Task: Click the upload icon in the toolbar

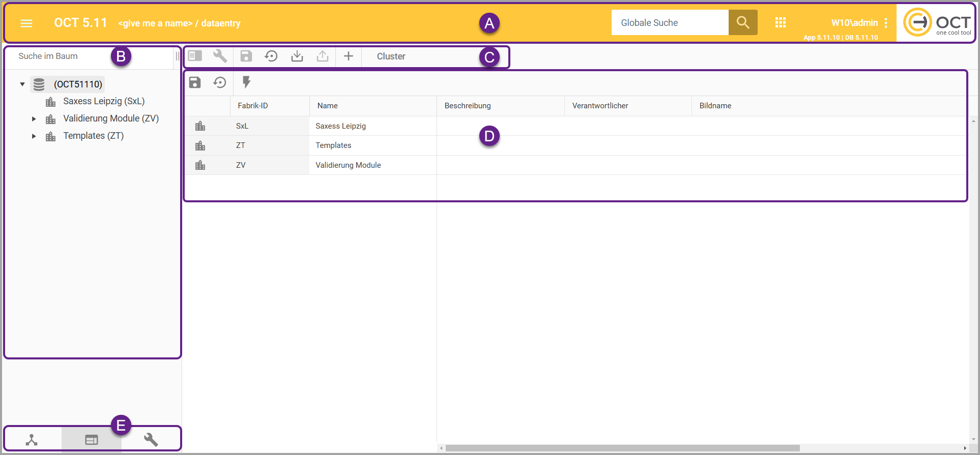Action: pos(323,56)
